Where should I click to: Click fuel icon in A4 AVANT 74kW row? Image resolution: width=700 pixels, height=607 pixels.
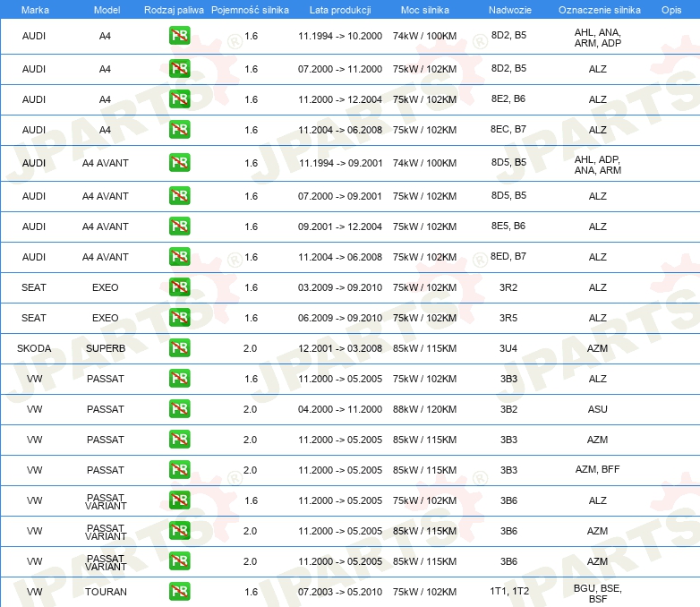click(x=179, y=163)
